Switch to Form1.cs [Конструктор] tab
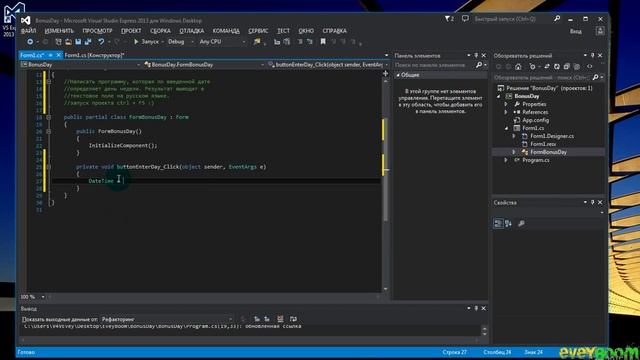Image resolution: width=640 pixels, height=360 pixels. coord(94,55)
